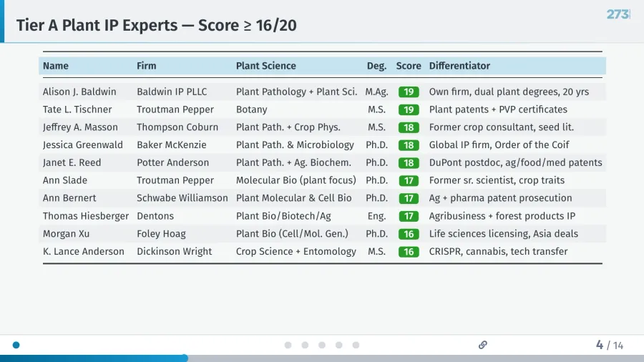The height and width of the screenshot is (362, 644).
Task: Select the name Ann Bernert
Action: [69, 198]
